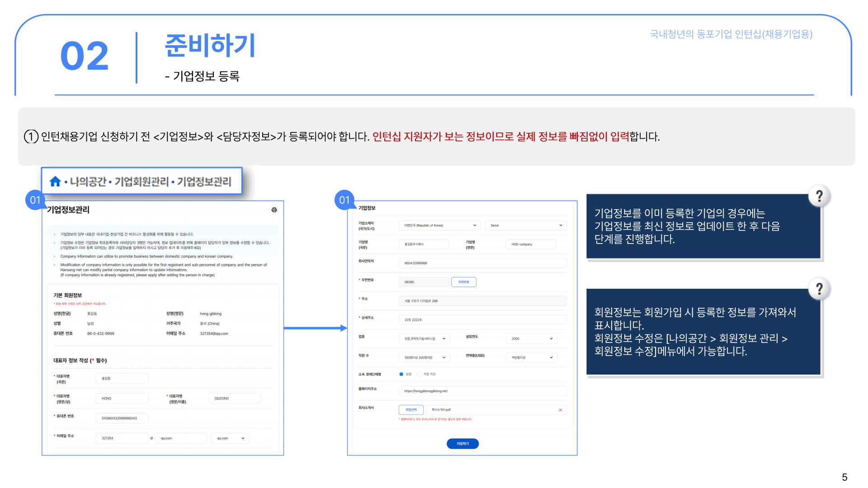Open the qq.com email domain dropdown
Image resolution: width=868 pixels, height=488 pixels.
(230, 438)
